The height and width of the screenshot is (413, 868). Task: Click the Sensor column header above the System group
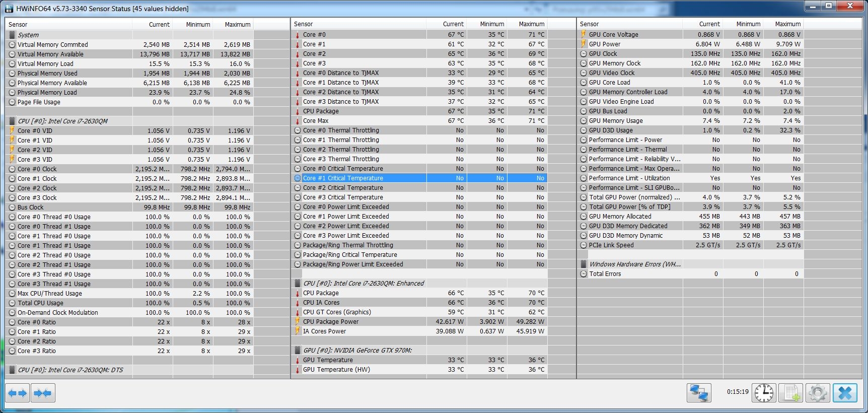68,24
